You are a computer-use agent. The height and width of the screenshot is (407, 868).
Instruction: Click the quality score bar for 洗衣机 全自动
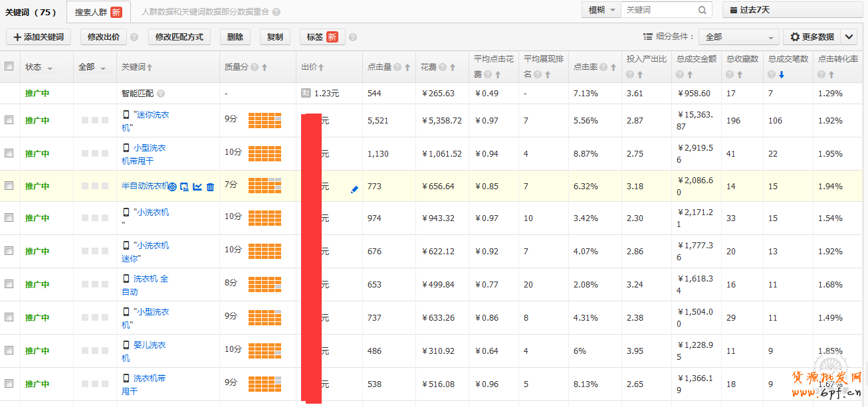[265, 284]
